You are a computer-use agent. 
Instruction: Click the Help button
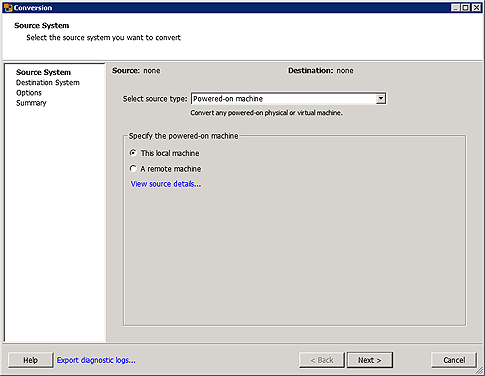coord(30,360)
